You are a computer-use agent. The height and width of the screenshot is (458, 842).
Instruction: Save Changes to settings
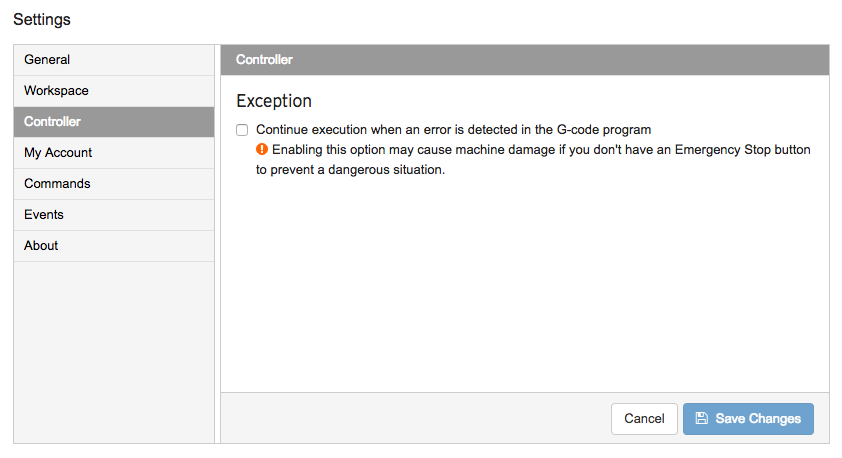(748, 419)
